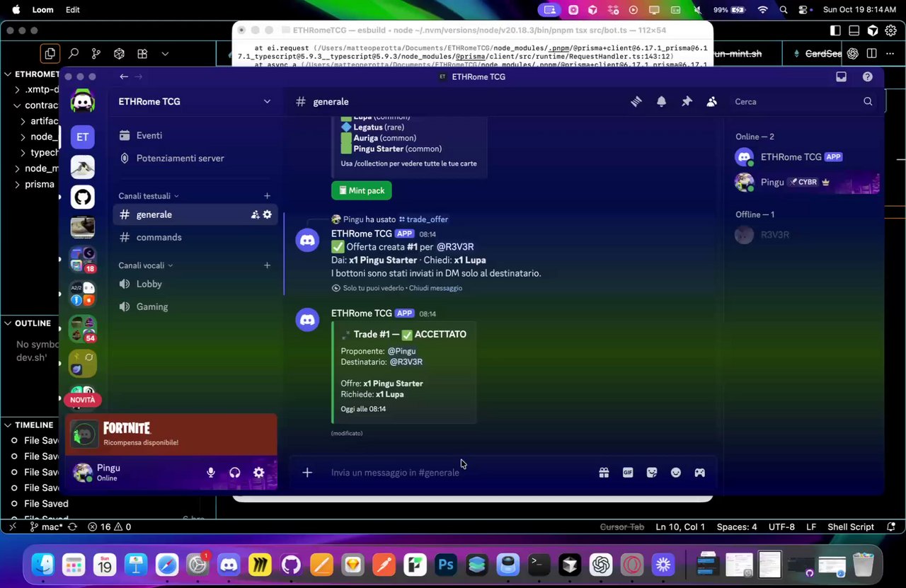Click the invite people icon on generale

255,214
